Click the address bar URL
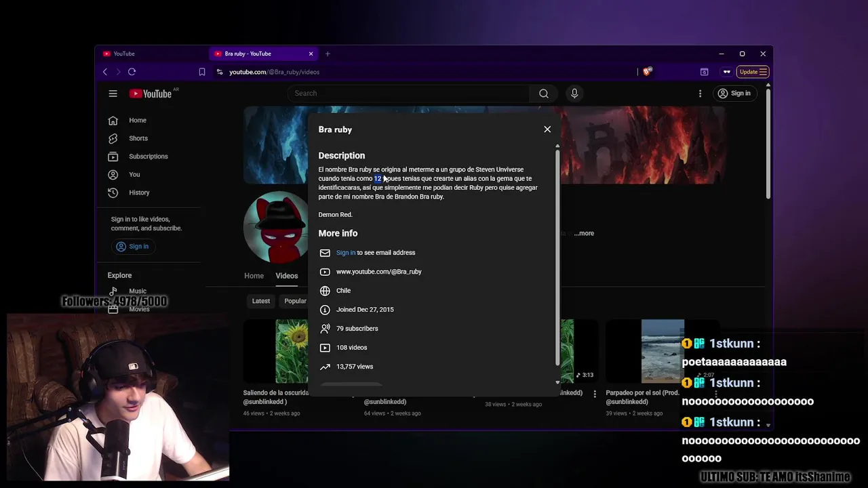The width and height of the screenshot is (868, 488). [x=274, y=72]
